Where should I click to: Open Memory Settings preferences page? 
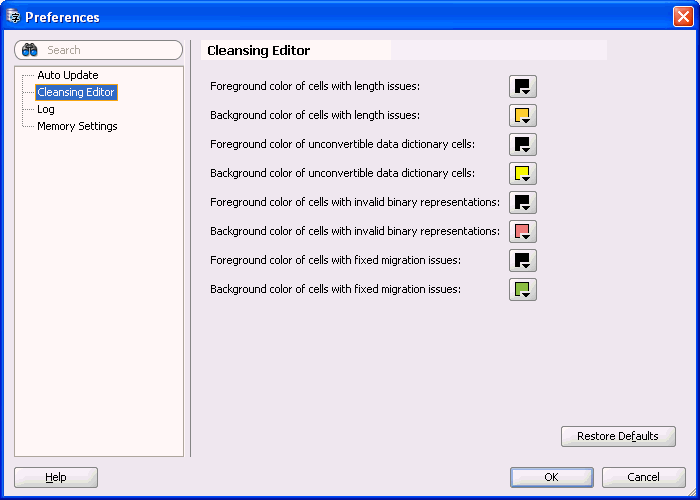(x=77, y=126)
